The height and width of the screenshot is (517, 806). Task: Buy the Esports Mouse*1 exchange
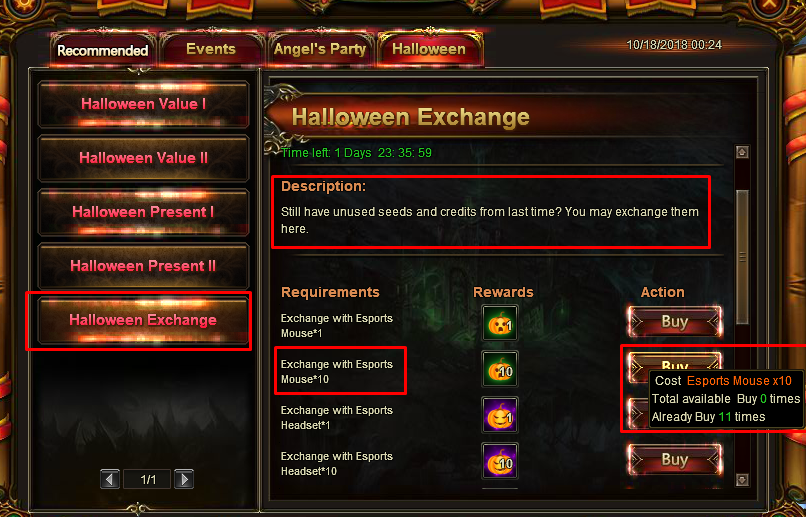[x=674, y=322]
